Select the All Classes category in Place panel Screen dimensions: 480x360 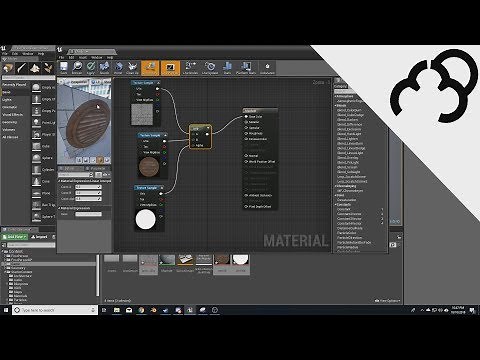pos(10,137)
